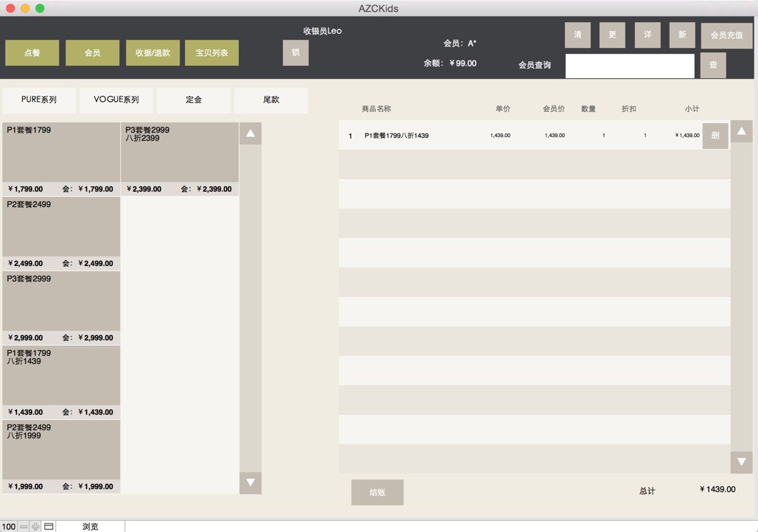The width and height of the screenshot is (758, 532).
Task: Lock the cashier session with 锁 button
Action: pyautogui.click(x=295, y=52)
